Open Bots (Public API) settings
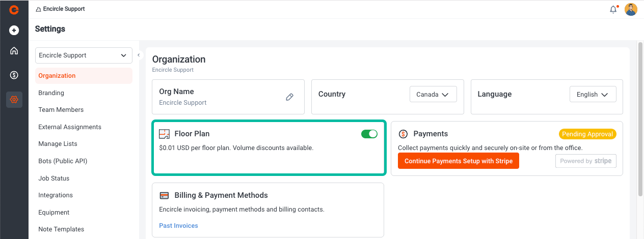The width and height of the screenshot is (644, 239). [x=63, y=161]
